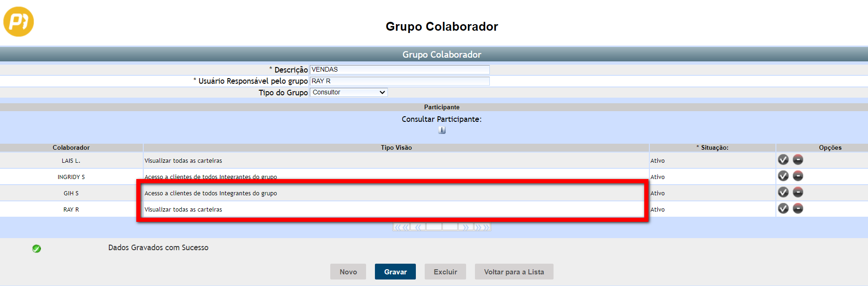The width and height of the screenshot is (868, 286).
Task: Go to the first page of participants
Action: pos(401,227)
